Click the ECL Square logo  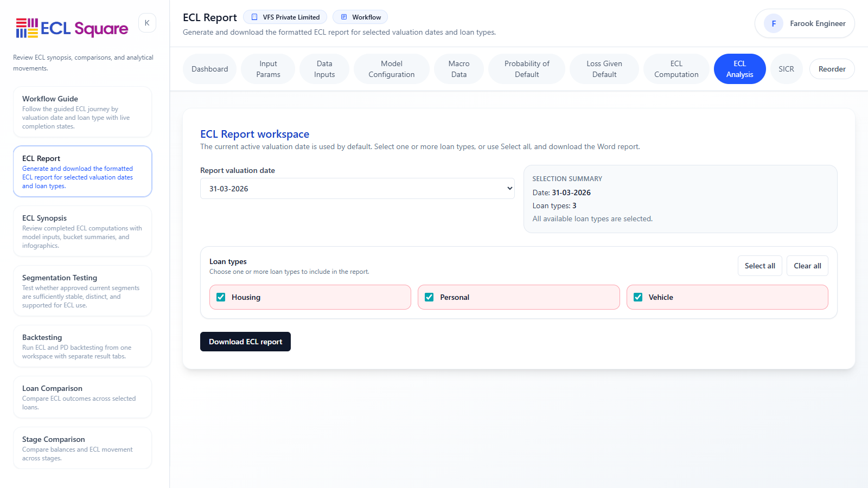72,28
